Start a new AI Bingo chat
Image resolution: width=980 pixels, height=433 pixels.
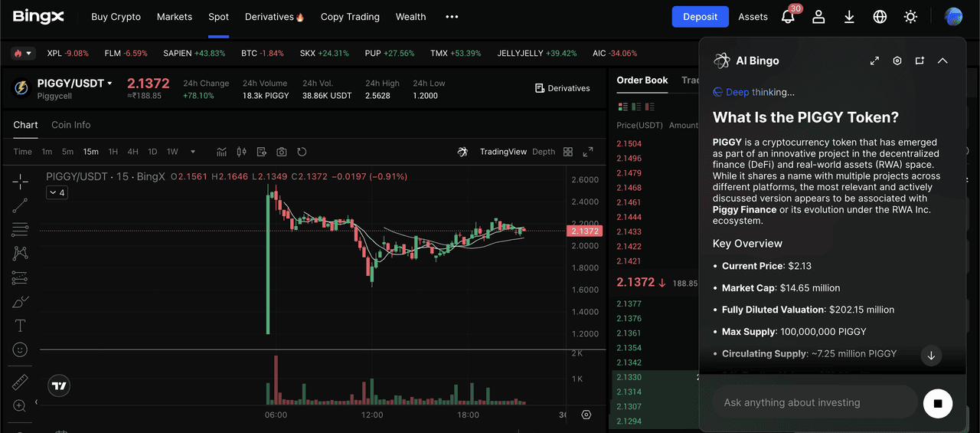920,61
